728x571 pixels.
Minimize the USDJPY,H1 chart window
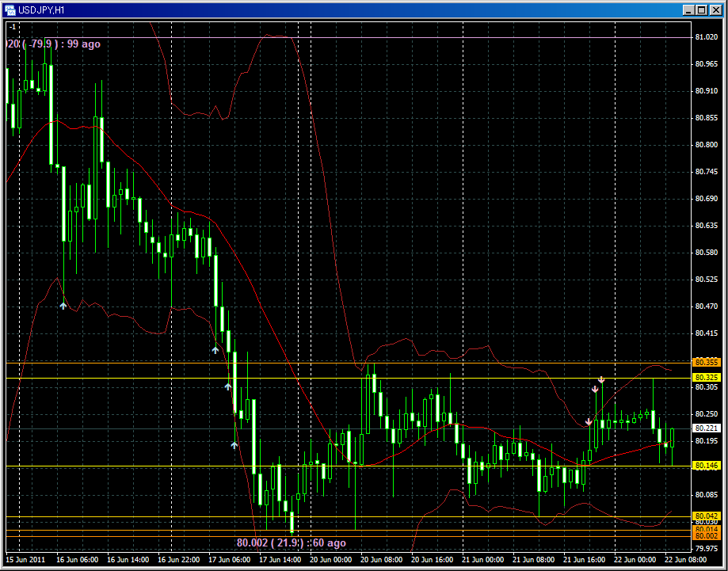point(686,10)
